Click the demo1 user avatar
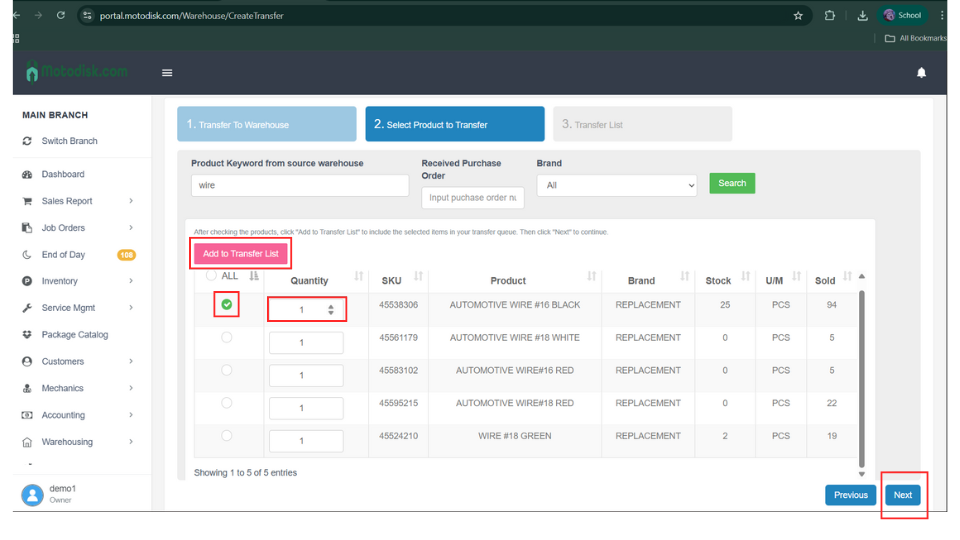Screen dimensions: 960x540 [x=33, y=494]
